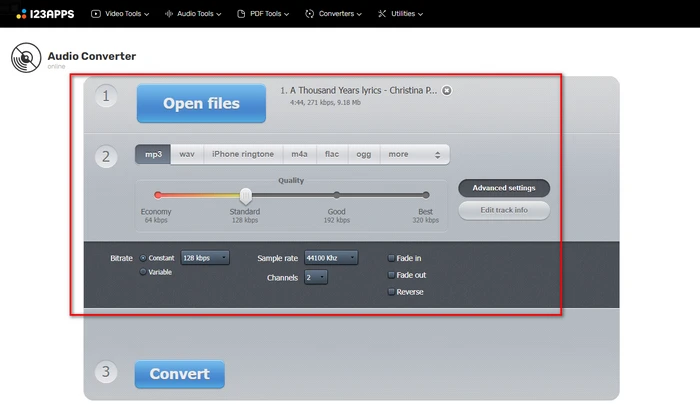This screenshot has height=407, width=700.
Task: Select Constant bitrate radio button
Action: pyautogui.click(x=143, y=258)
